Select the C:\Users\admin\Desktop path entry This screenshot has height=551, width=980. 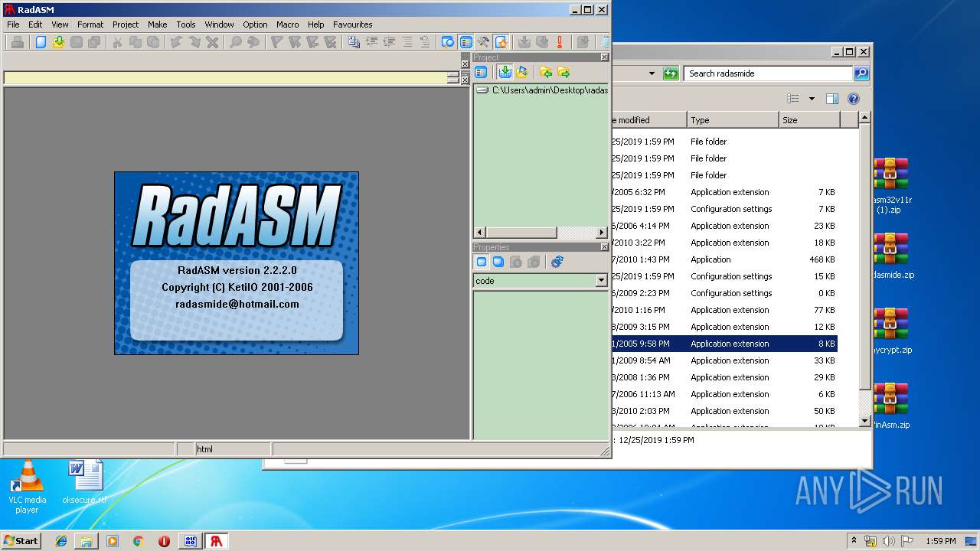(x=541, y=90)
